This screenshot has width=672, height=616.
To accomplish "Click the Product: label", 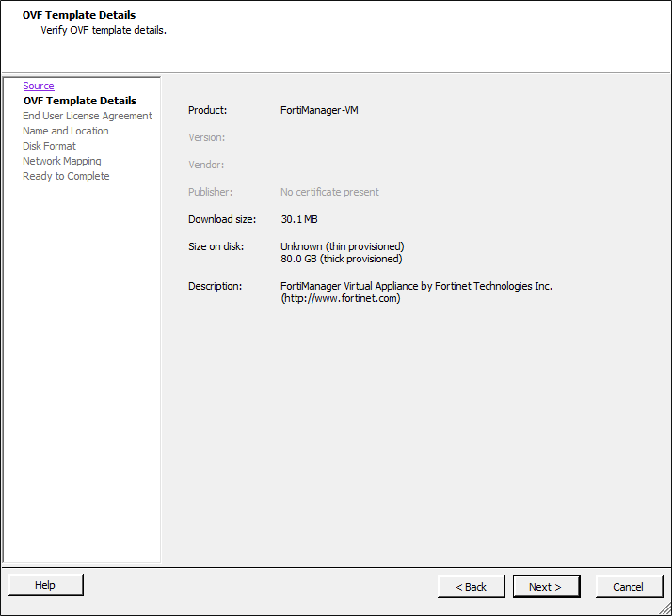I will (x=207, y=110).
